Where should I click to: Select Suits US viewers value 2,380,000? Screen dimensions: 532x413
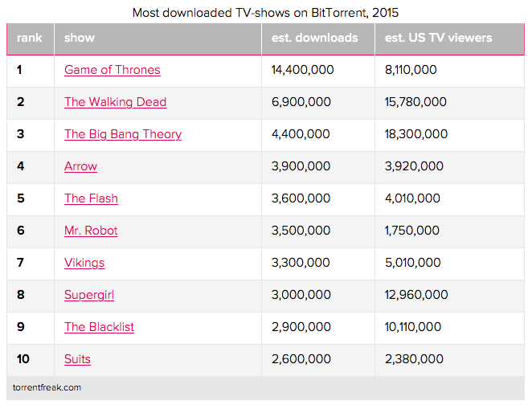[x=414, y=359]
